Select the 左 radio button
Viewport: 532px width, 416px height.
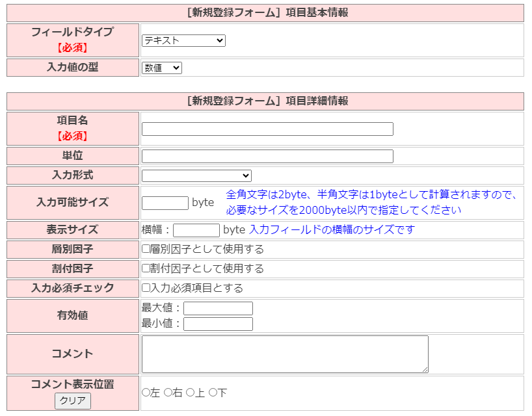click(146, 393)
